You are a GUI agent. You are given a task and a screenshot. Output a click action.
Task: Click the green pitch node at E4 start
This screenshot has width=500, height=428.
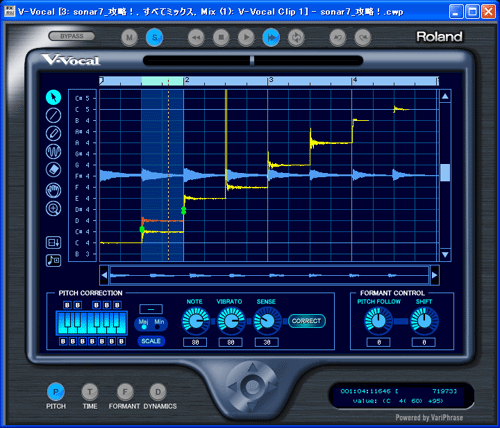tap(183, 210)
